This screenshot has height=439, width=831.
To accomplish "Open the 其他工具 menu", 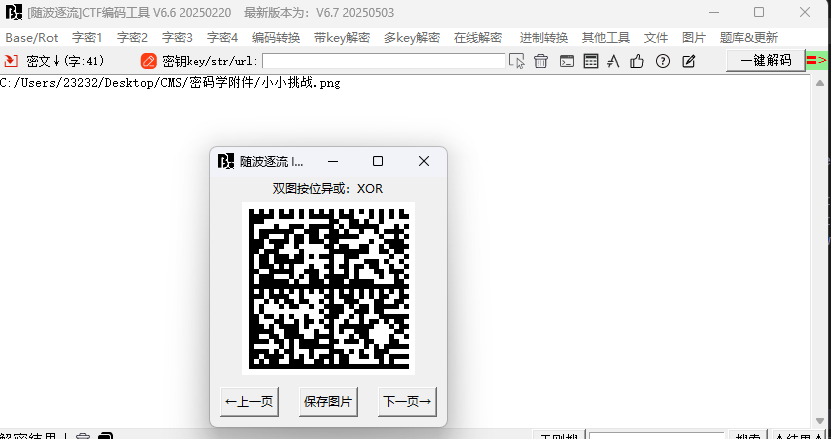I will pyautogui.click(x=606, y=38).
